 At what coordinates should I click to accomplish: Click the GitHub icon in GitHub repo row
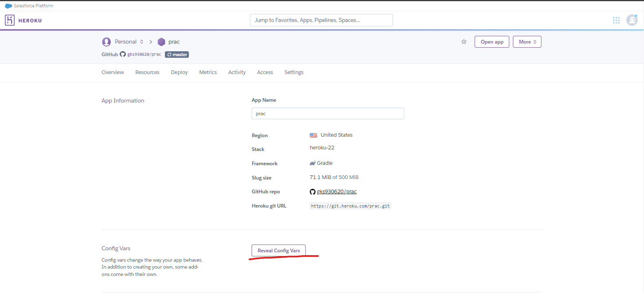pyautogui.click(x=313, y=192)
